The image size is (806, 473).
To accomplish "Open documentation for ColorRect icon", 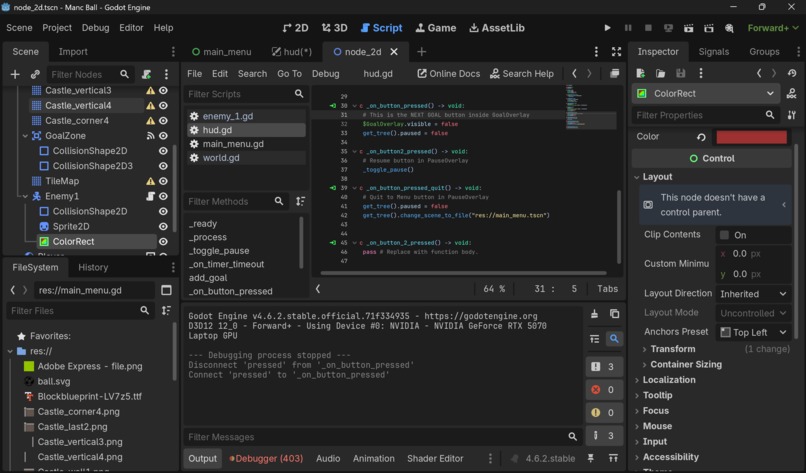I will 792,94.
